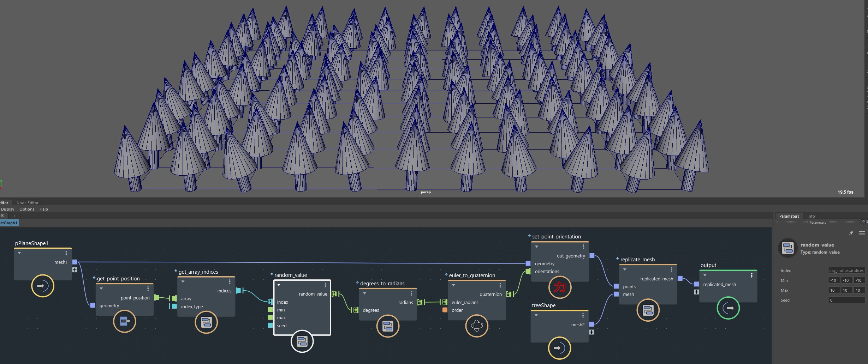868x364 pixels.
Task: Click the first Min value field
Action: click(834, 280)
